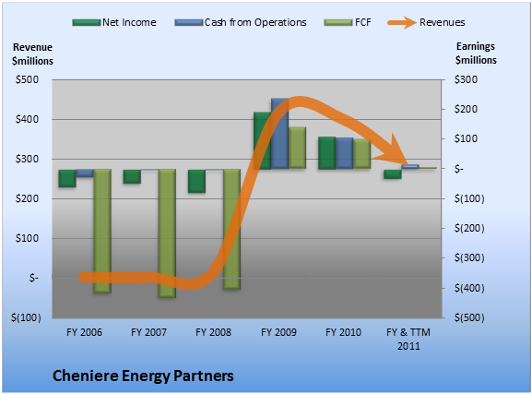Click the $100 revenue axis value
The image size is (532, 394).
(27, 238)
